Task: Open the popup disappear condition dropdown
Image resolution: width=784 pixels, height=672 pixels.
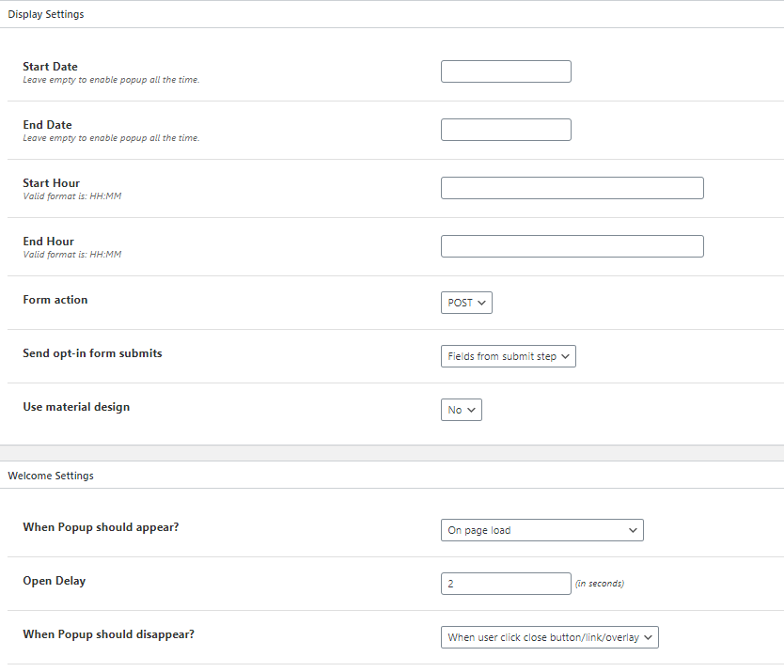Action: (549, 637)
